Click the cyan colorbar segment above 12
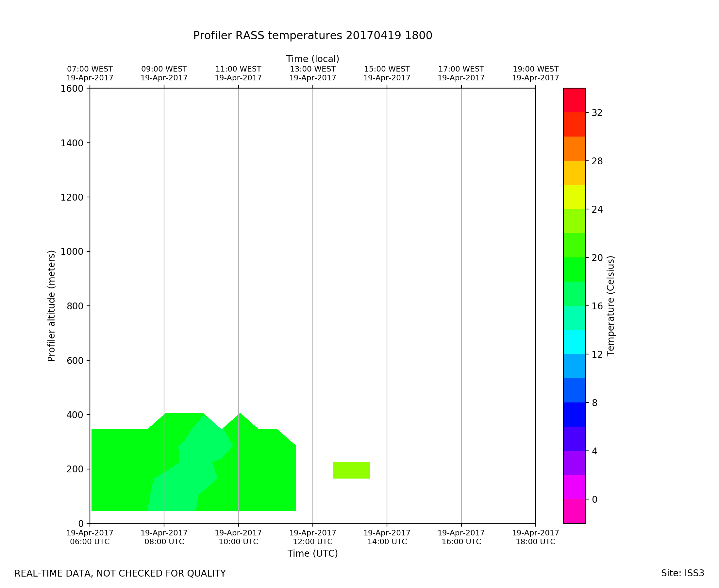Screen dimensions: 719x588 coord(574,342)
